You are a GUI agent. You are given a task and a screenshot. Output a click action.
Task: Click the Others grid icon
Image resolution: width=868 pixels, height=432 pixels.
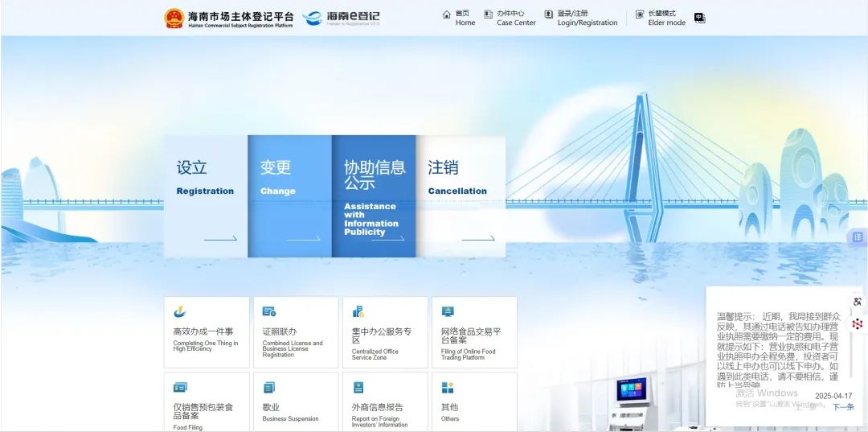448,387
